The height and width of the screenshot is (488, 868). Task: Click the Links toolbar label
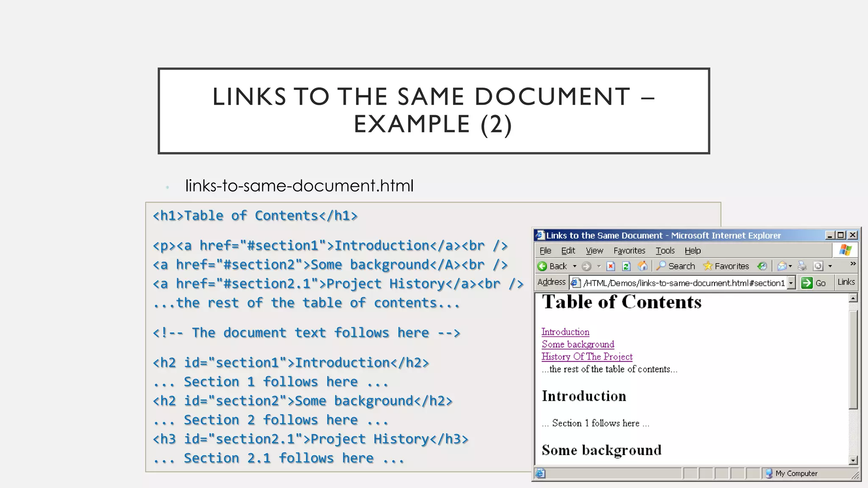point(846,282)
